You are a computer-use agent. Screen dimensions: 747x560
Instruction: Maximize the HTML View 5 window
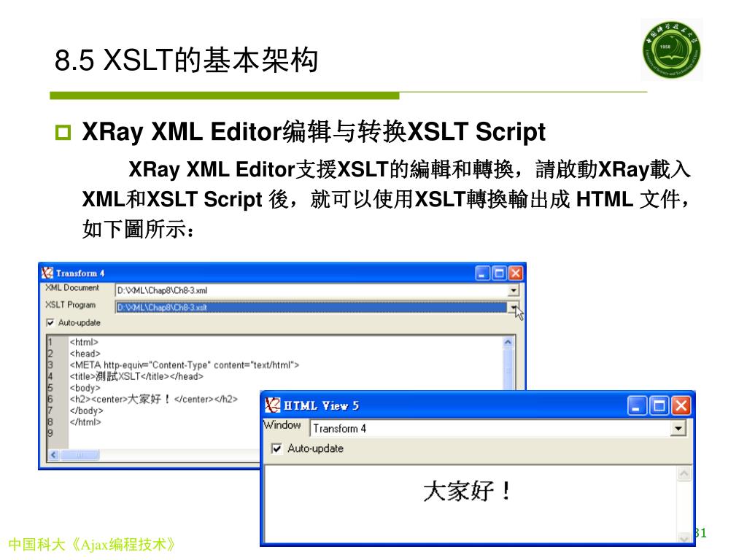tap(659, 405)
